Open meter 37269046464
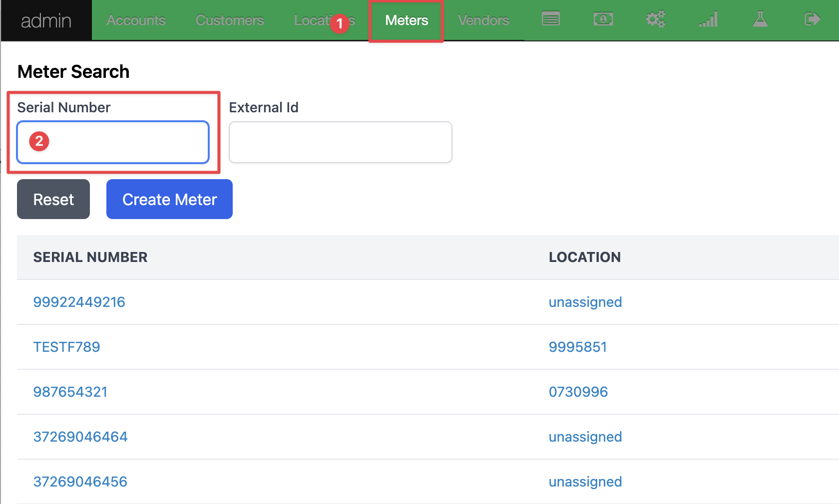This screenshot has height=504, width=839. tap(80, 437)
